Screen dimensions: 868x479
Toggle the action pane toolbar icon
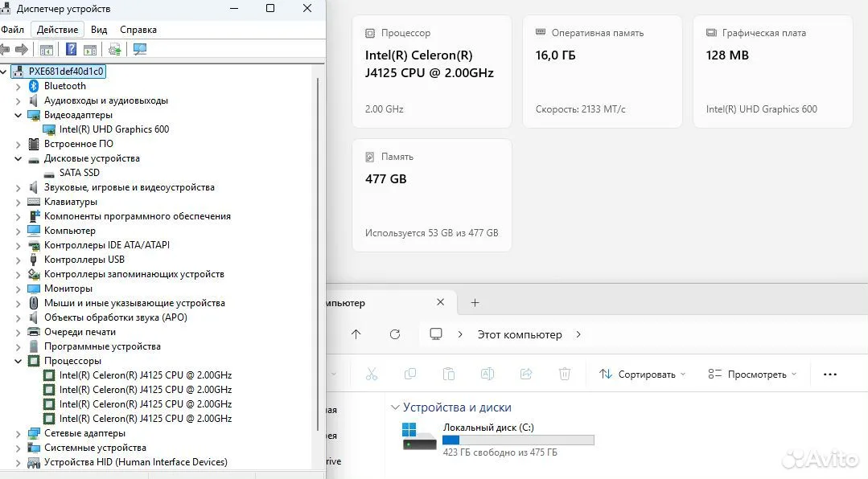[89, 50]
